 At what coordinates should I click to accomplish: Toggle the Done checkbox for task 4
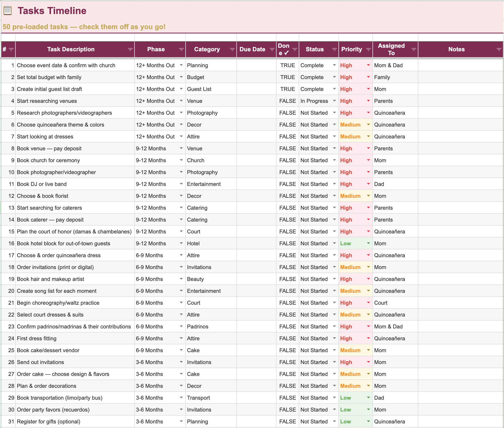pyautogui.click(x=287, y=101)
